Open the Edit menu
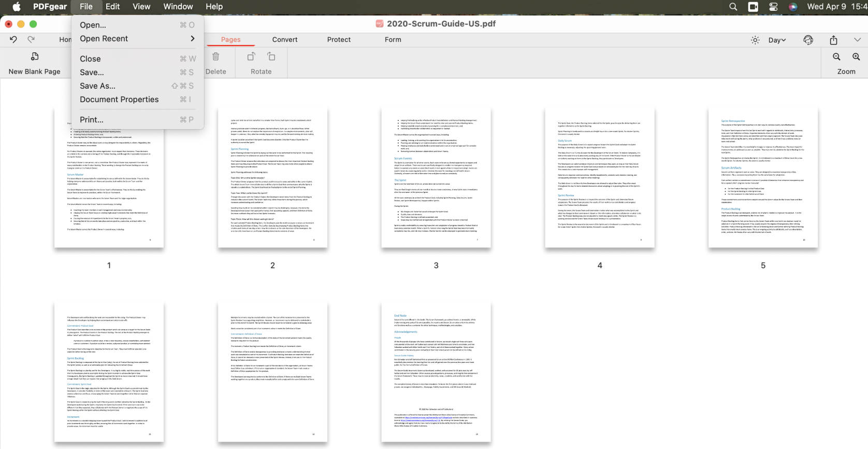The height and width of the screenshot is (449, 868). [112, 7]
